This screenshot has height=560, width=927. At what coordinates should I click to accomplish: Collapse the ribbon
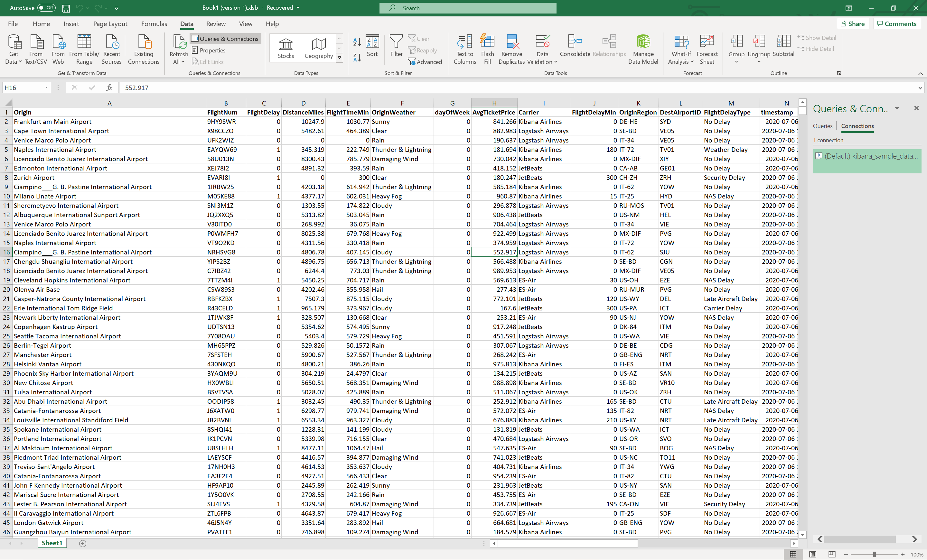coord(920,73)
